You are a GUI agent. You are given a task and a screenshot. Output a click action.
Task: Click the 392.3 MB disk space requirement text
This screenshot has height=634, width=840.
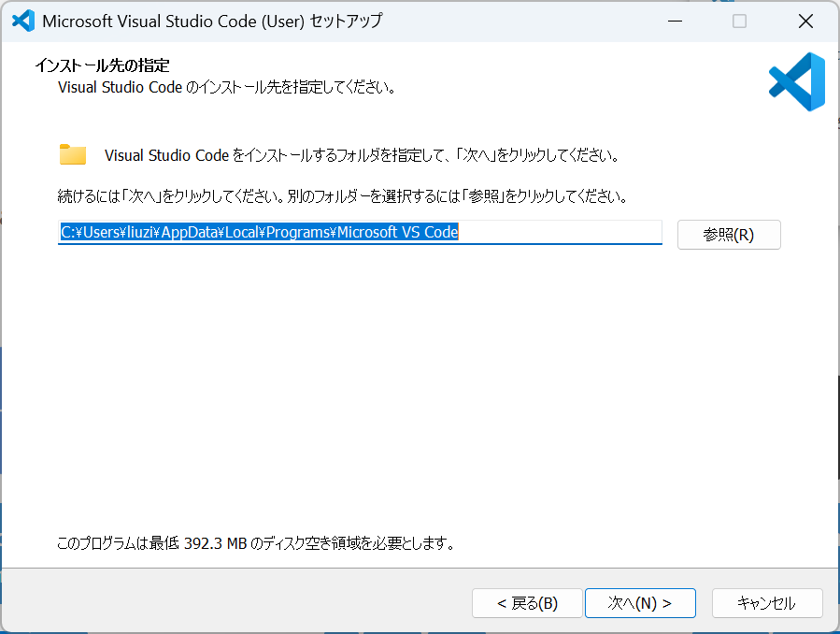click(x=256, y=542)
